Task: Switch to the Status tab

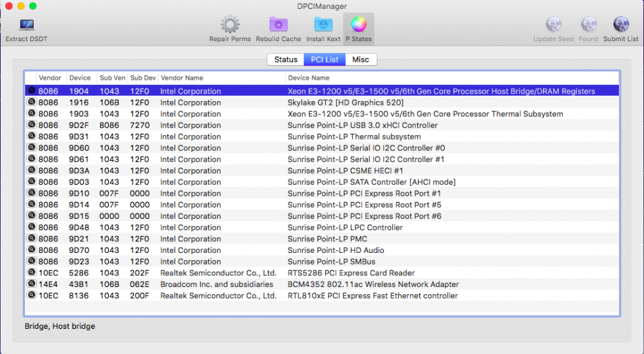Action: [286, 60]
